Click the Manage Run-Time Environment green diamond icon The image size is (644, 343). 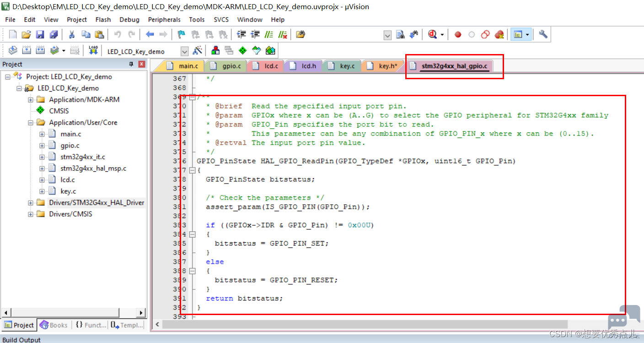coord(242,50)
